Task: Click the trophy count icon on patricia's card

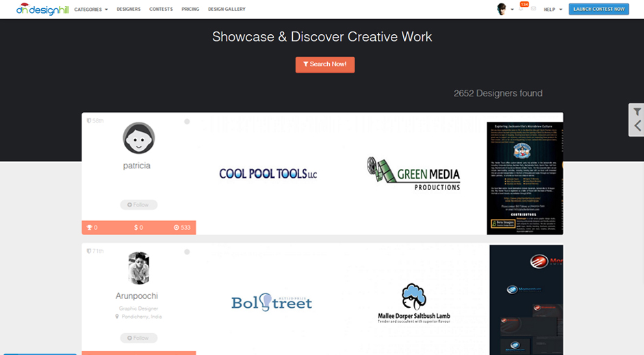Action: click(x=88, y=227)
